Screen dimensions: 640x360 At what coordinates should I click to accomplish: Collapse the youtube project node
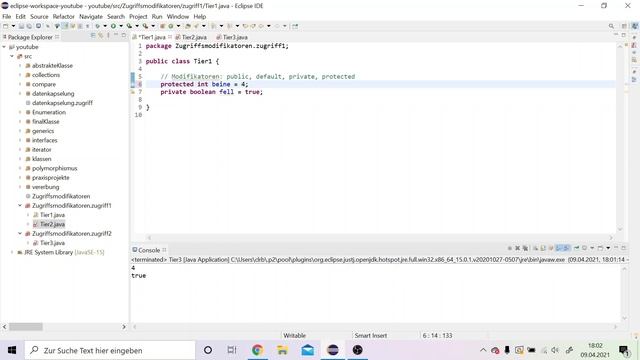[4, 47]
